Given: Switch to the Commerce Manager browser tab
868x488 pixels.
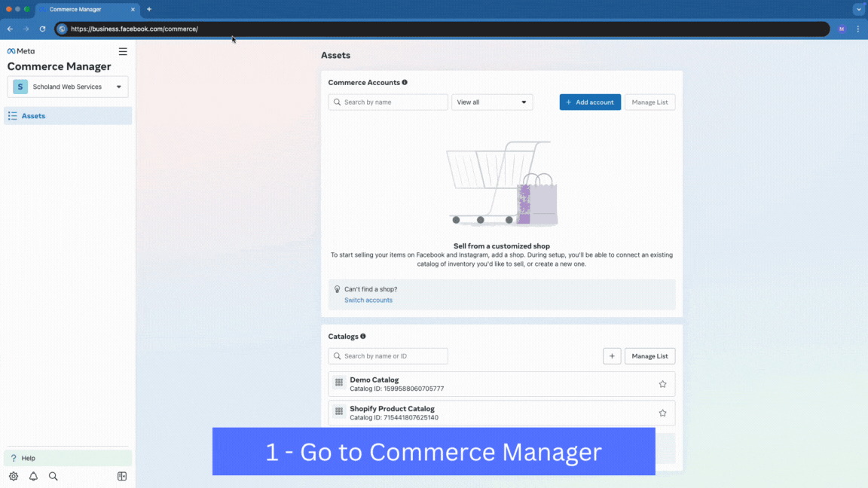Looking at the screenshot, I should [83, 9].
